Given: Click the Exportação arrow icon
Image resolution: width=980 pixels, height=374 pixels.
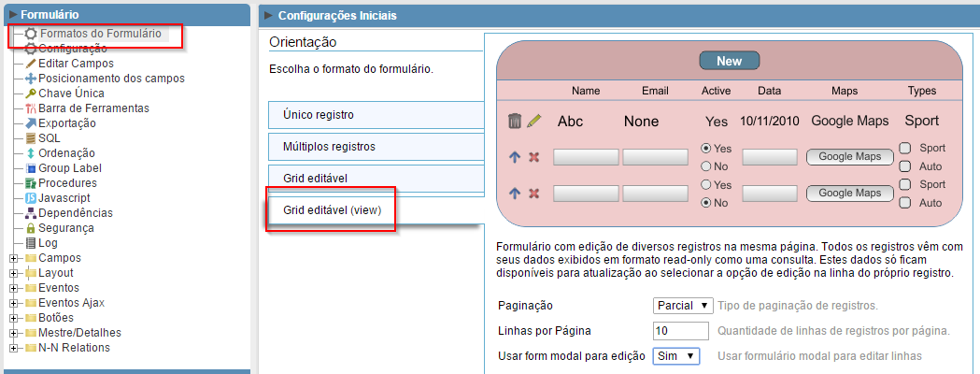Looking at the screenshot, I should coord(31,123).
